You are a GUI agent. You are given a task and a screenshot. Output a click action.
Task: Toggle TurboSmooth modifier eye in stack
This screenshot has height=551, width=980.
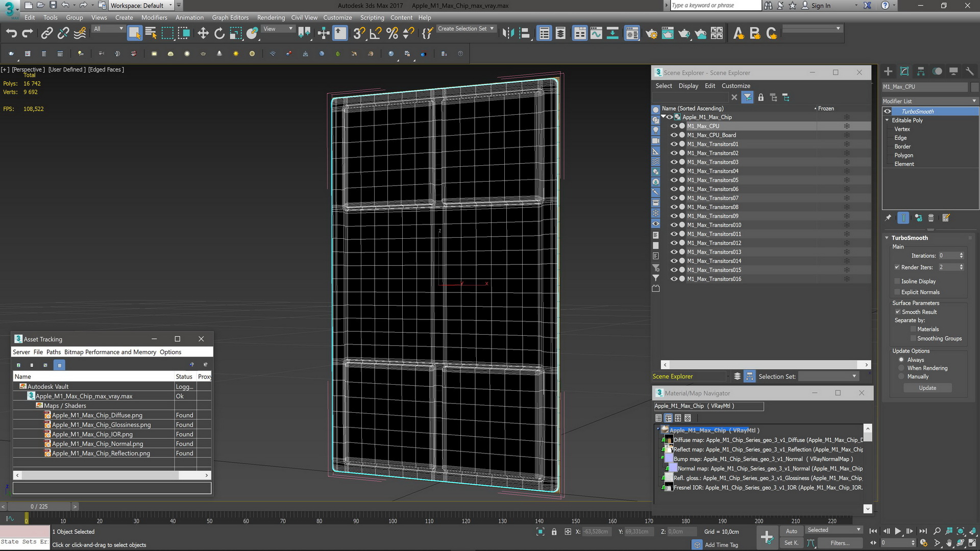pyautogui.click(x=888, y=111)
